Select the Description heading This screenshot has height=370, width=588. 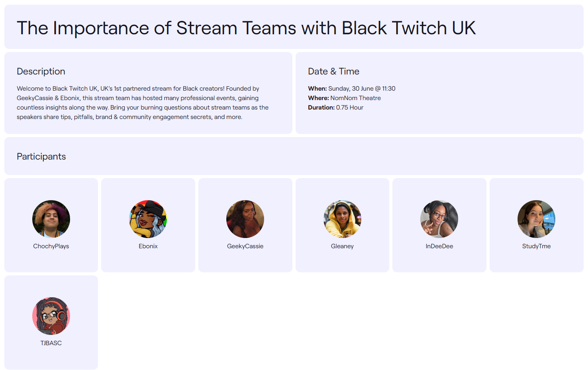(x=41, y=71)
